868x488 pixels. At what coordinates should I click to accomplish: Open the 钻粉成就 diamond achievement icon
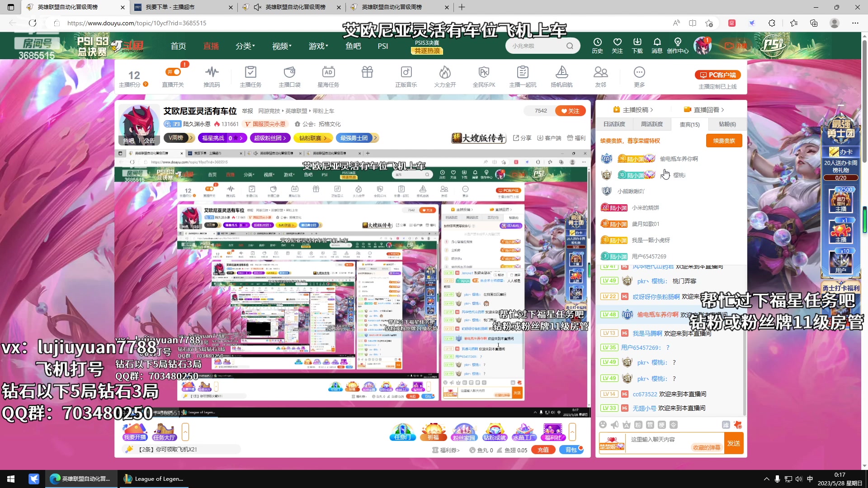coord(494,432)
